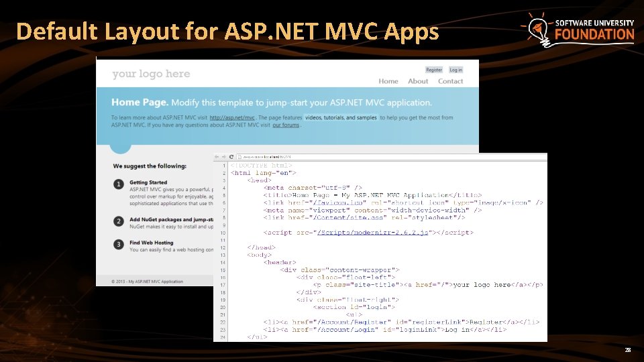Screen dimensions: 644x362
Task: Click the p class="site-title" source line
Action: 428,285
